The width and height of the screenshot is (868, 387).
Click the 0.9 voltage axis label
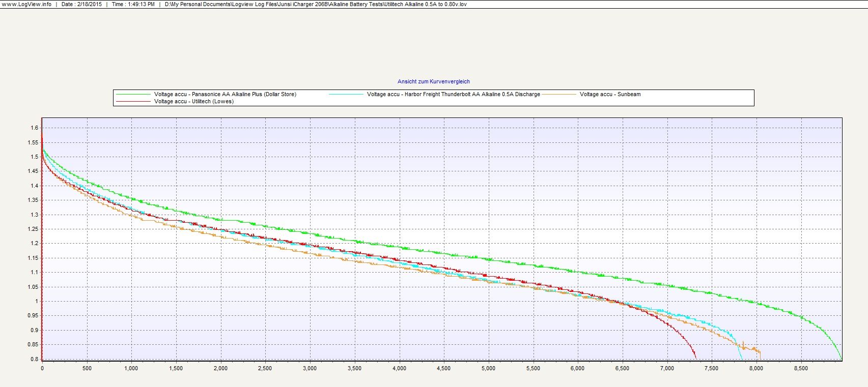34,330
